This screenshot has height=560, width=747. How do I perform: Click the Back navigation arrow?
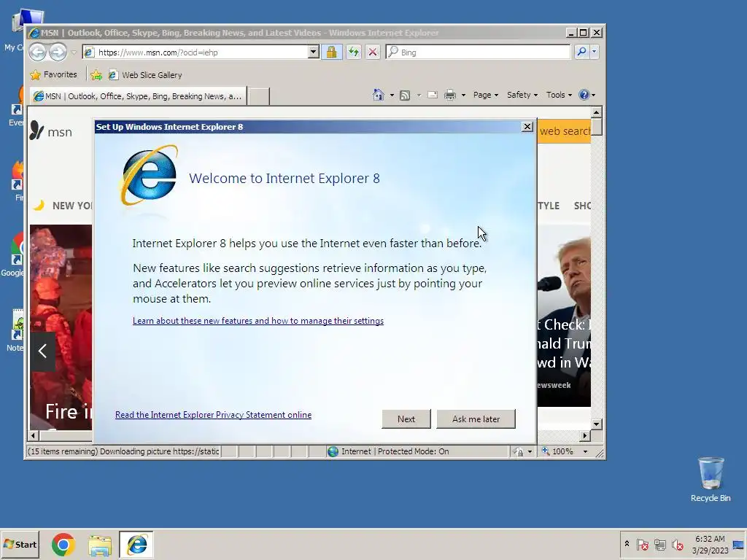(38, 52)
